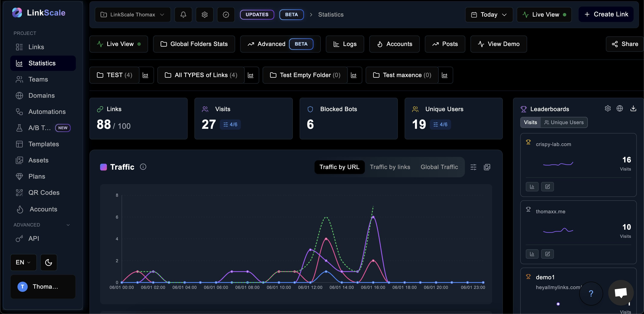Collapse the ADVANCED sidebar section

68,225
